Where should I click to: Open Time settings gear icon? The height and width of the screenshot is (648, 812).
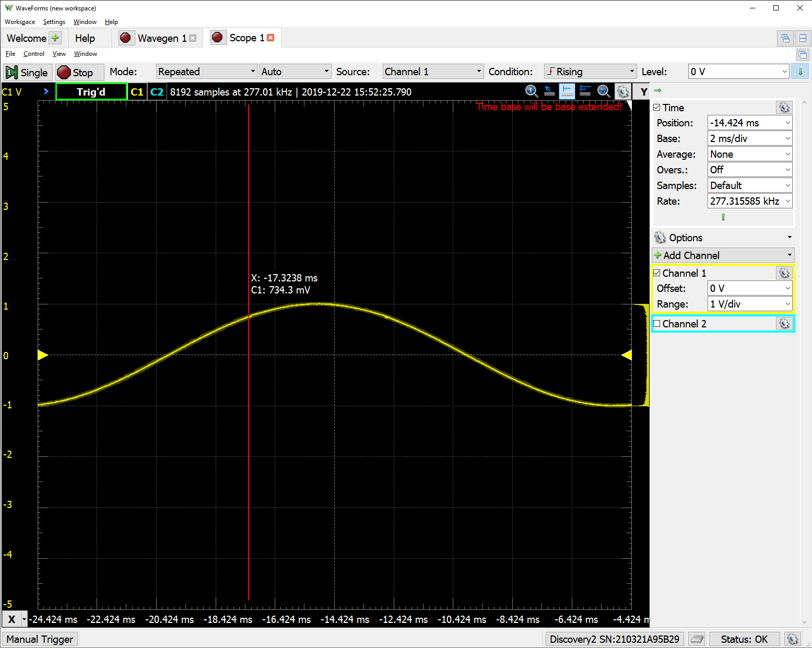pos(784,108)
